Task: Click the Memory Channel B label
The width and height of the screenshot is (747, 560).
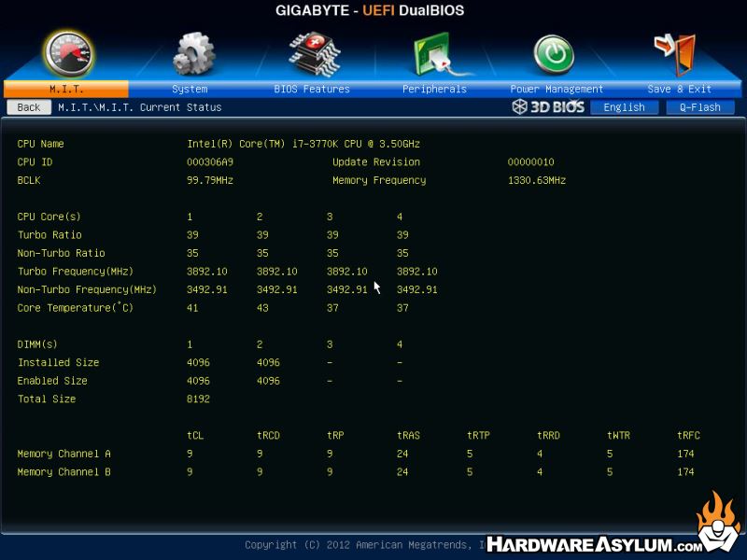Action: pyautogui.click(x=63, y=472)
